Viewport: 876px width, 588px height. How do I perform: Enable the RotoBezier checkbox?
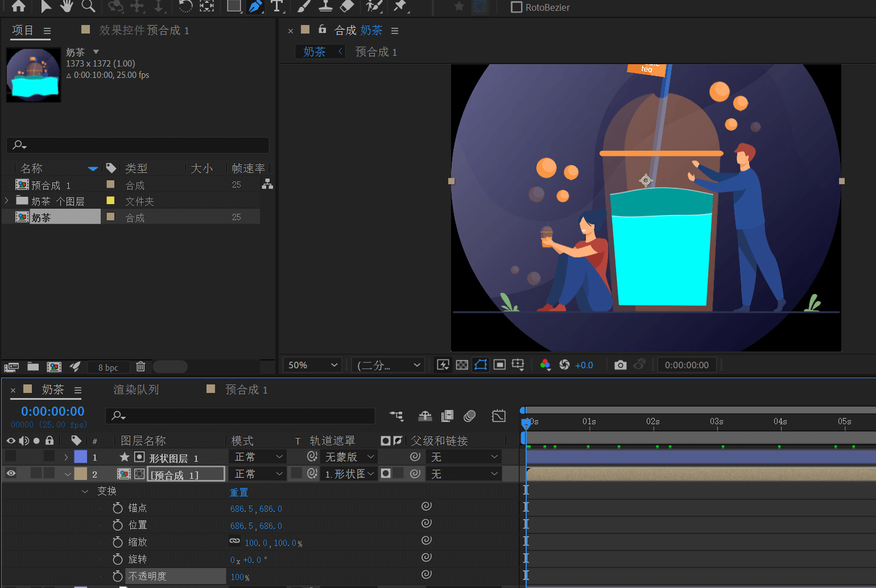pos(516,7)
